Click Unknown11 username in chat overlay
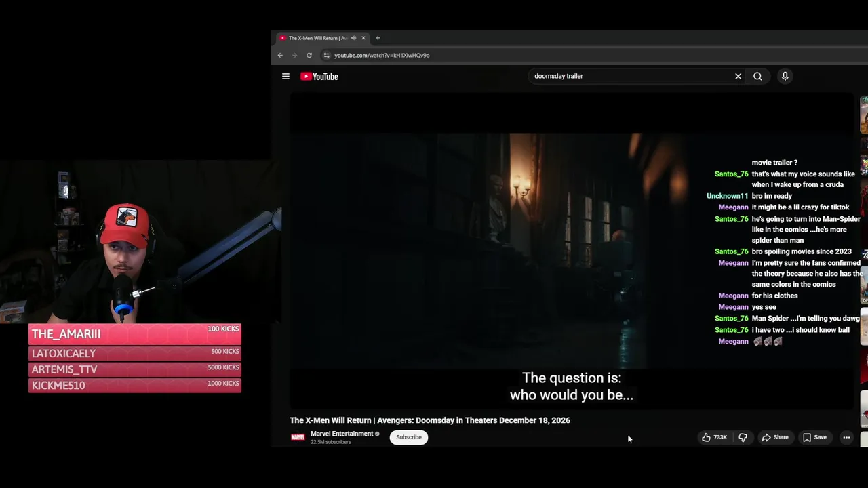The width and height of the screenshot is (868, 488). pos(727,196)
